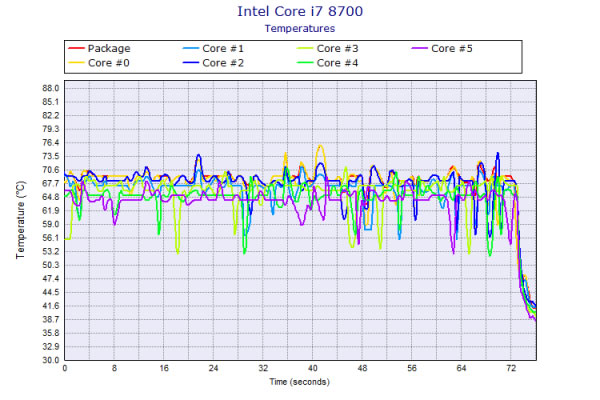This screenshot has height=400, width=600.
Task: Click the purple Core #5 line swatch
Action: [419, 49]
